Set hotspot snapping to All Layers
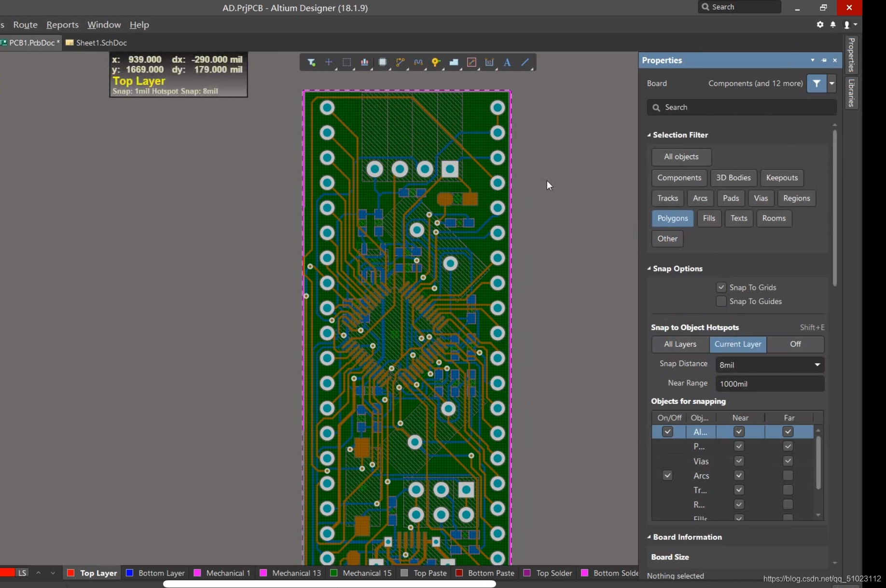 point(680,344)
